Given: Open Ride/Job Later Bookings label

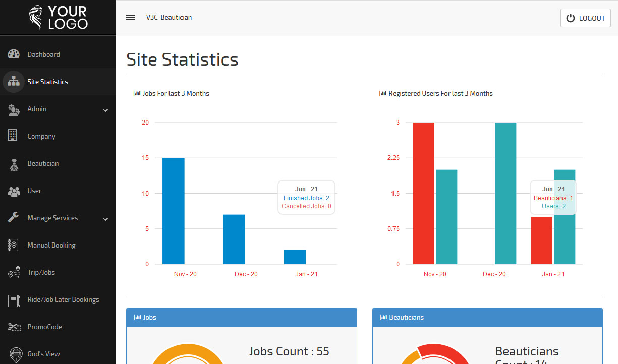Looking at the screenshot, I should coord(63,299).
